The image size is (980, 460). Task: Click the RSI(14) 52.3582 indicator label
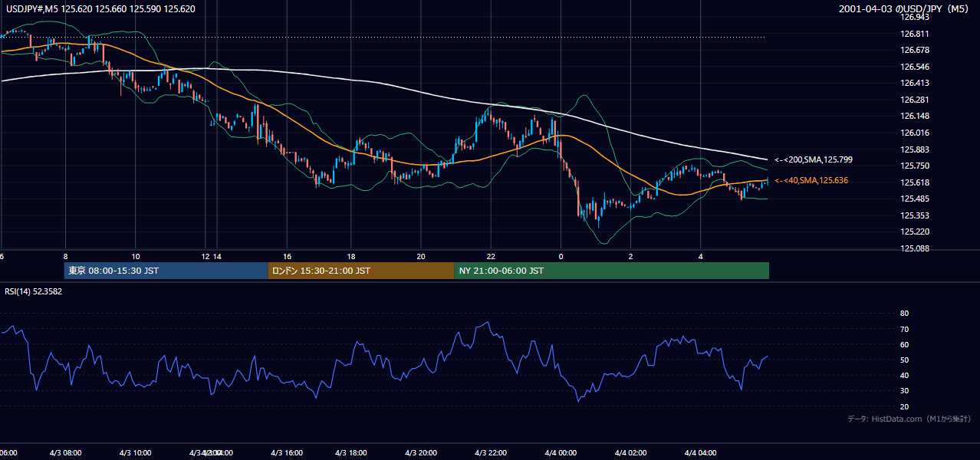[x=34, y=291]
